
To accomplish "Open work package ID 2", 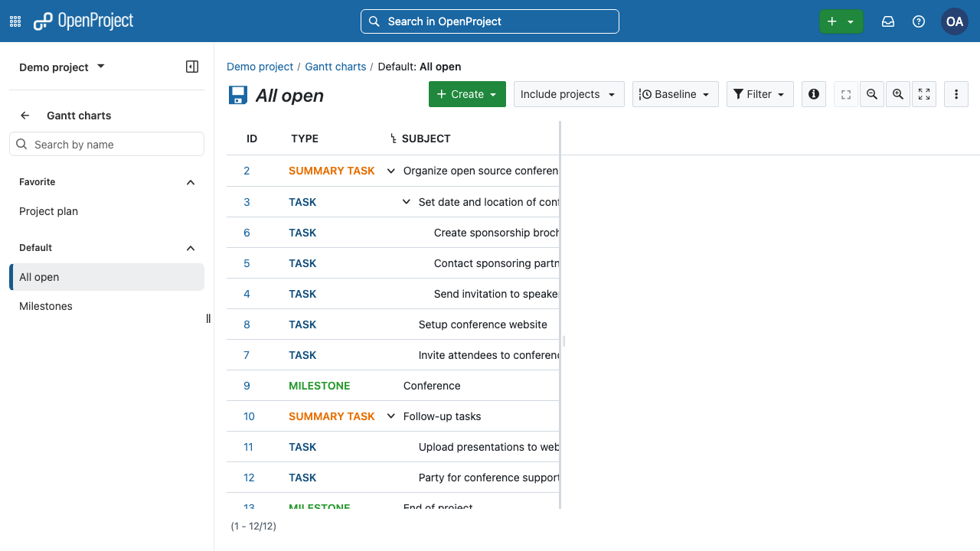I will click(247, 171).
